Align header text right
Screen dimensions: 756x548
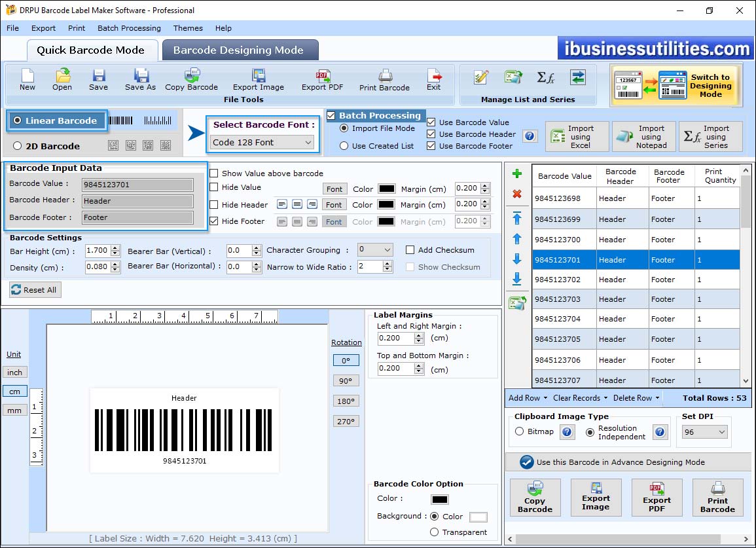point(312,204)
